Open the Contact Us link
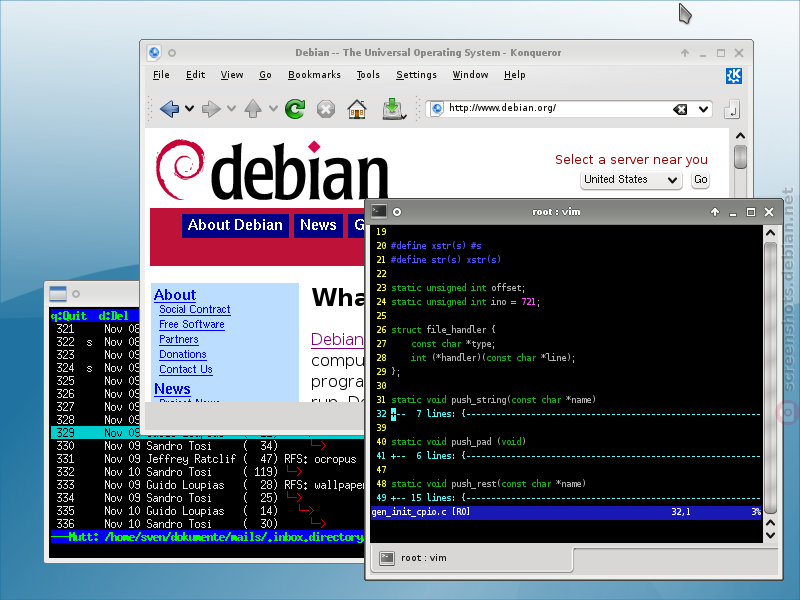Image resolution: width=800 pixels, height=600 pixels. [186, 369]
